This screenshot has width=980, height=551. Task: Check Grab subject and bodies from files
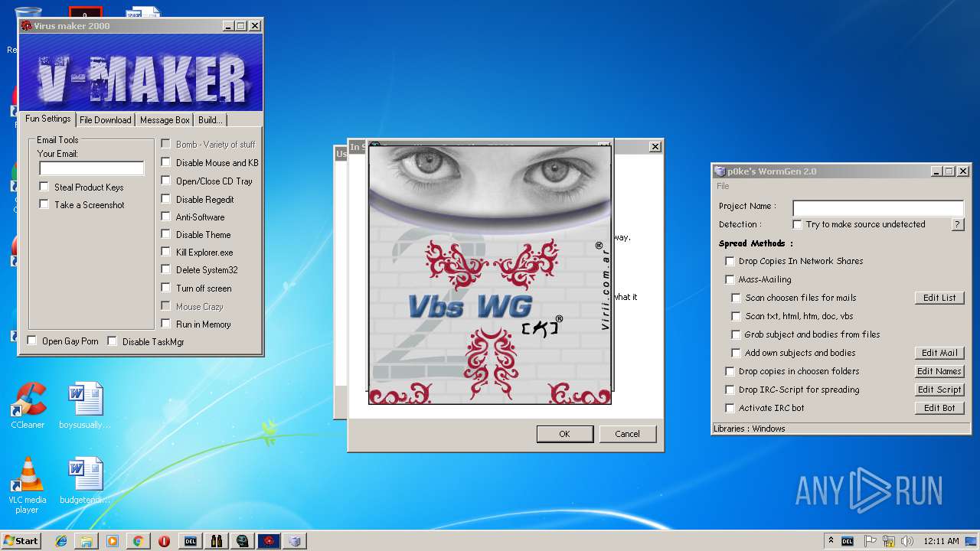(737, 334)
